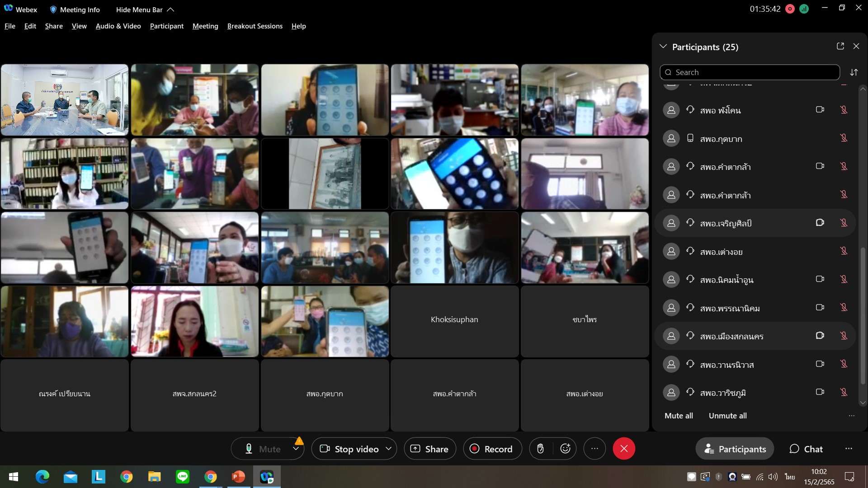Open the Participant menu
The image size is (868, 488).
coord(167,26)
